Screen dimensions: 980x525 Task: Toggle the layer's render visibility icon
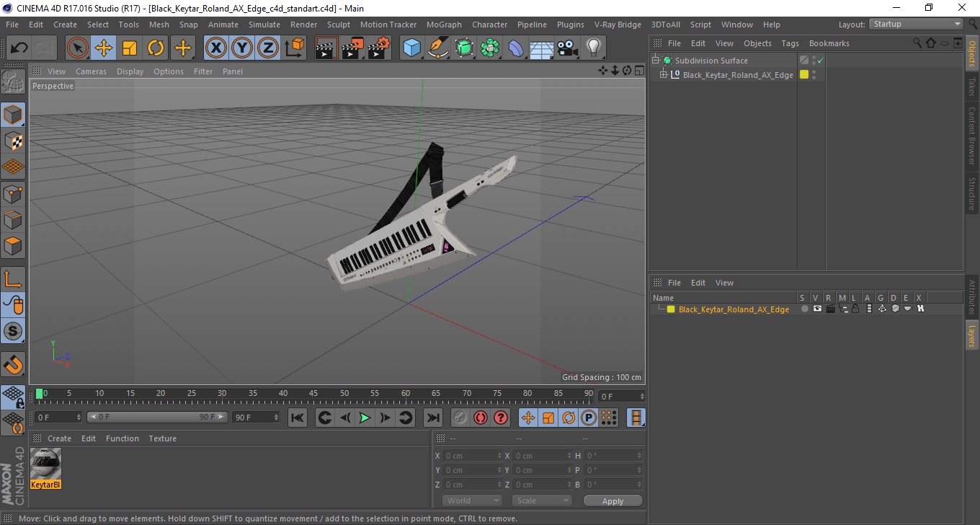coord(830,309)
